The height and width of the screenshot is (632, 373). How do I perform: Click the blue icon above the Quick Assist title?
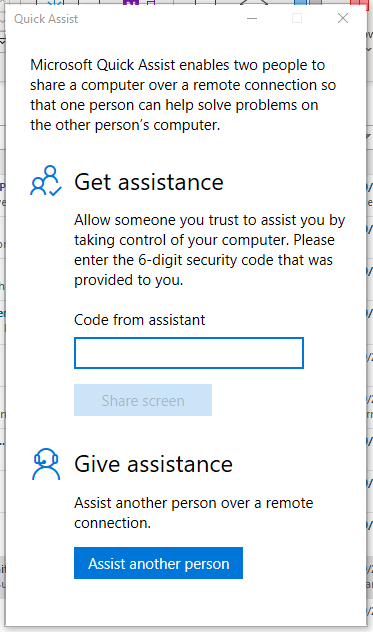pyautogui.click(x=55, y=2)
